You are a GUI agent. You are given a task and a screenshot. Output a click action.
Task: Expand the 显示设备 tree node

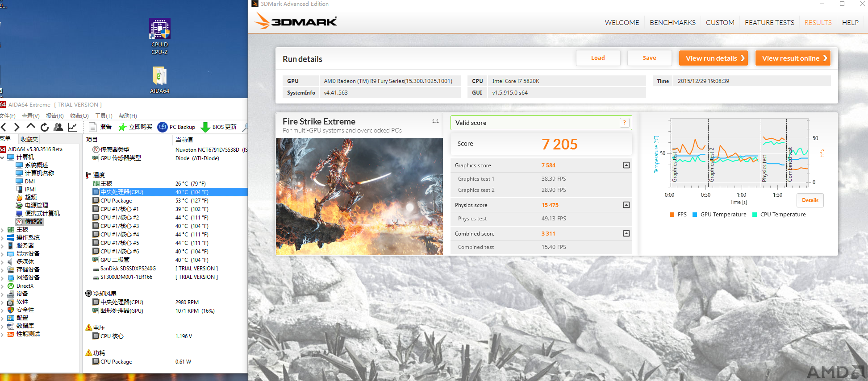2,254
